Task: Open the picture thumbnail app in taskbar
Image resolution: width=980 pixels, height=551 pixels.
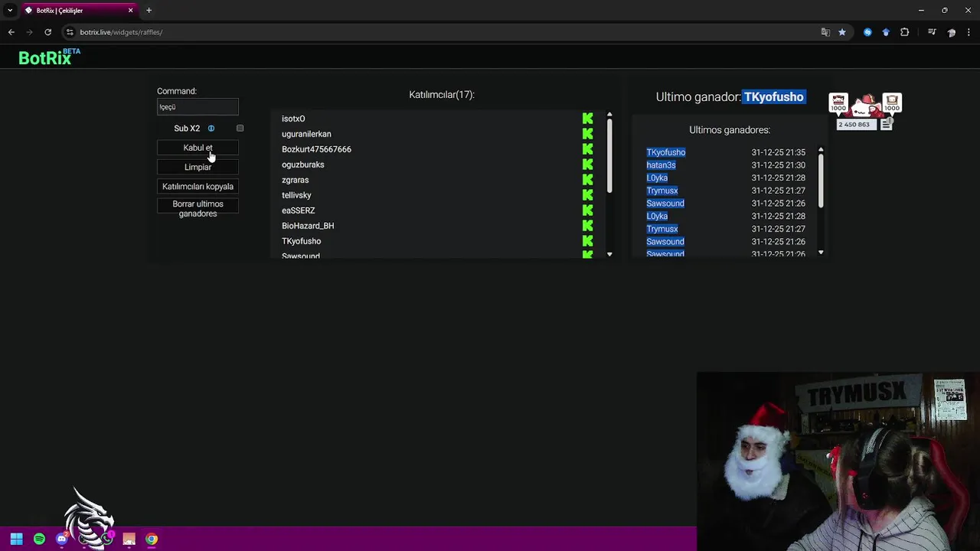Action: click(129, 539)
